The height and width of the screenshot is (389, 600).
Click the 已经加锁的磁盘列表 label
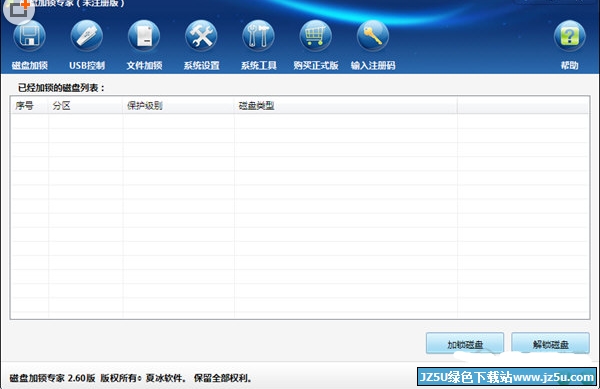click(x=61, y=88)
